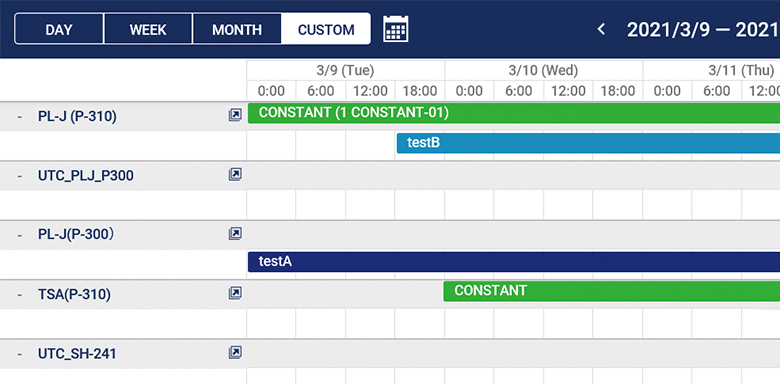Collapse the UTC_SH-241 row

pos(19,354)
